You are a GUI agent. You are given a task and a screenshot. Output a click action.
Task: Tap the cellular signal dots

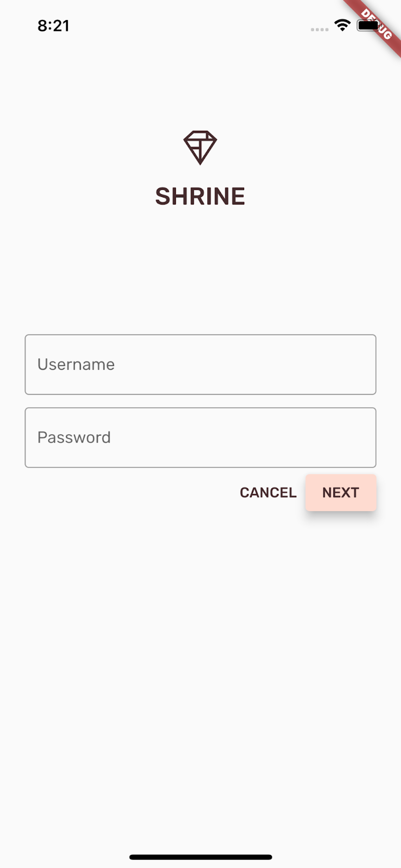pyautogui.click(x=319, y=29)
